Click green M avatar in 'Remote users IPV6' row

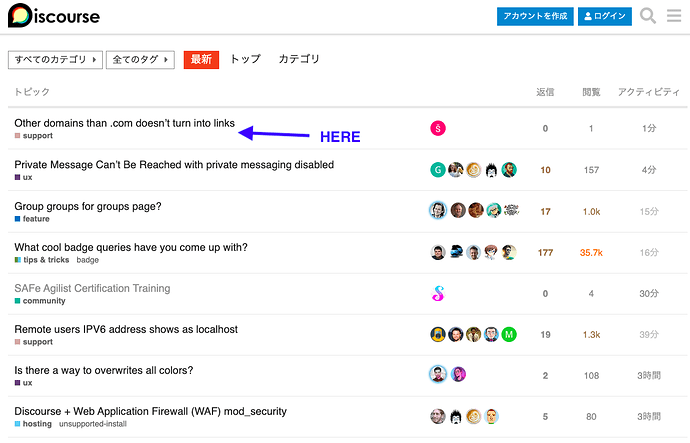pos(509,334)
